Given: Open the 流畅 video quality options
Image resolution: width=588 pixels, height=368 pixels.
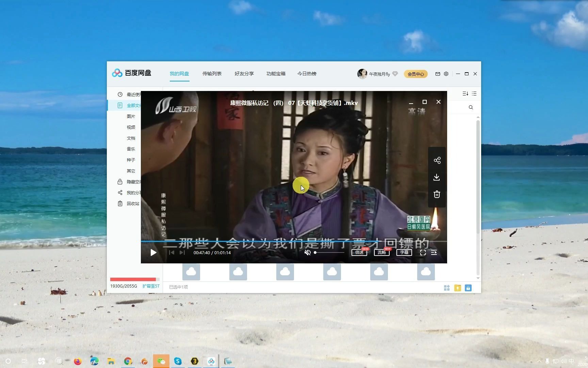Looking at the screenshot, I should pyautogui.click(x=382, y=252).
